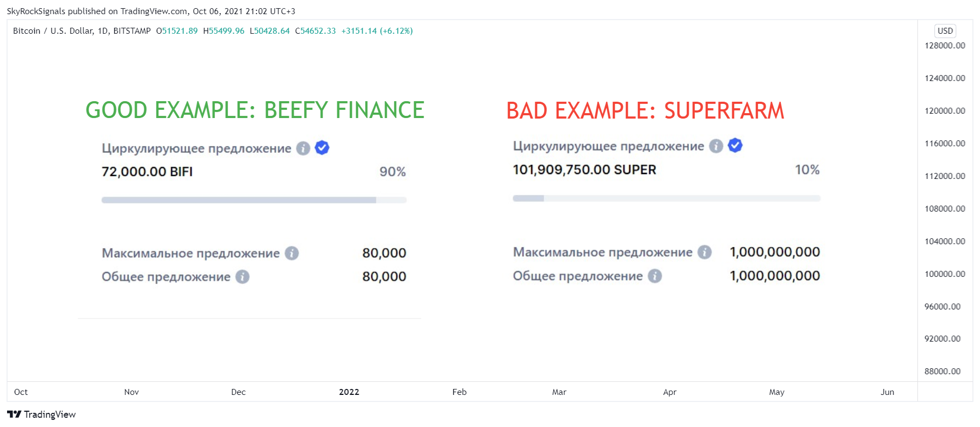Click blue verified badge for BIFI supply
Image resolution: width=980 pixels, height=427 pixels.
322,147
